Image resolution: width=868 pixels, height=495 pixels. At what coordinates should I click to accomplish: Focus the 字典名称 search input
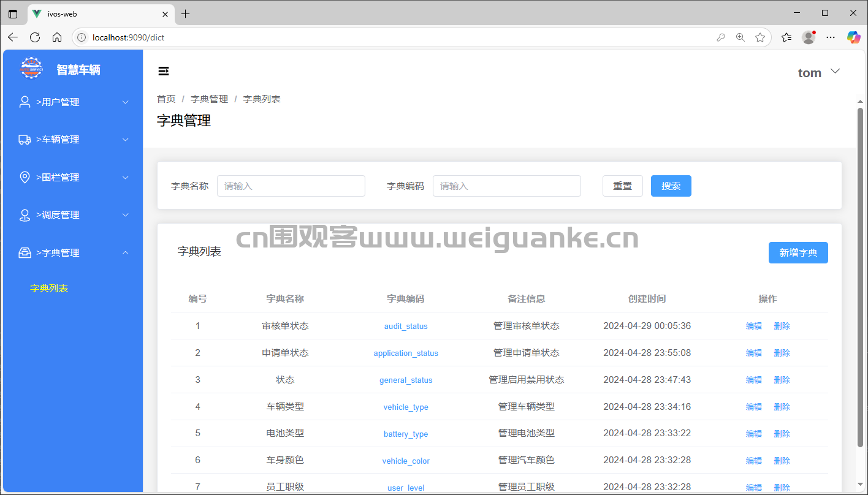click(x=291, y=186)
